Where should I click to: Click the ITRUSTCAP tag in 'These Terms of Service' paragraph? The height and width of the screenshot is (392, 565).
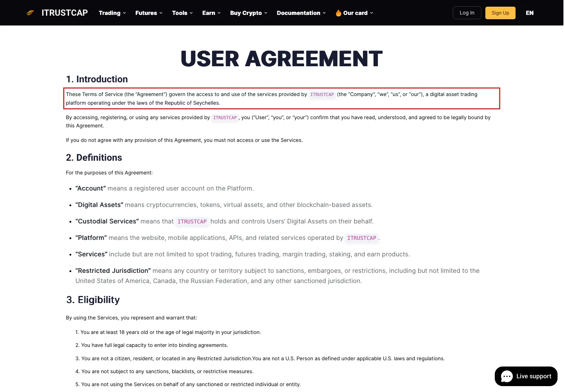pos(322,94)
